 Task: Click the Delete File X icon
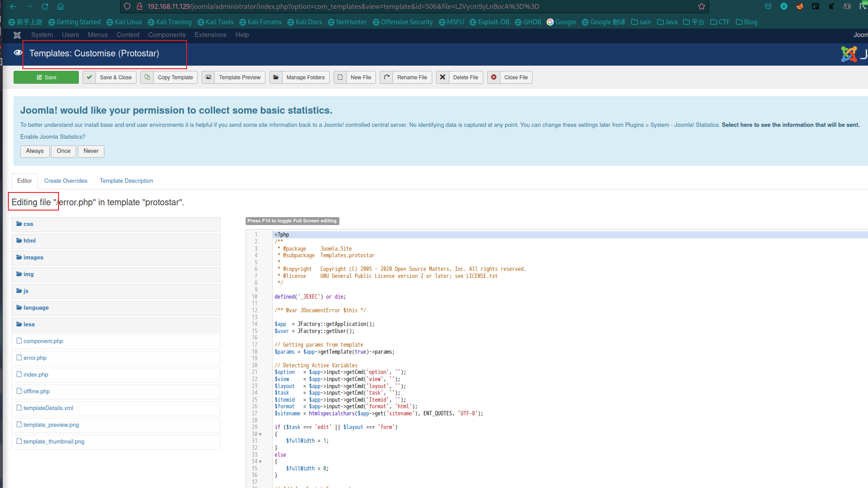tap(443, 77)
